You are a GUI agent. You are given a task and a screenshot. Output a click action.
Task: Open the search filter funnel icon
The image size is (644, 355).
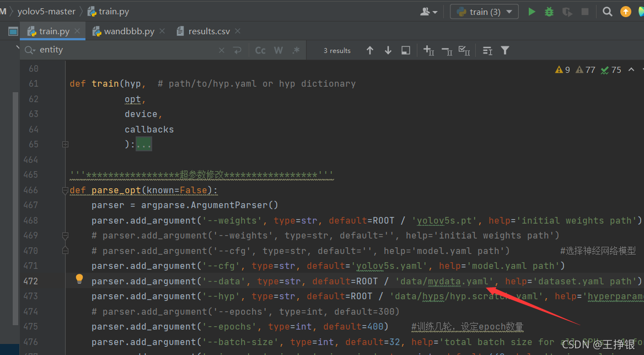pyautogui.click(x=505, y=50)
